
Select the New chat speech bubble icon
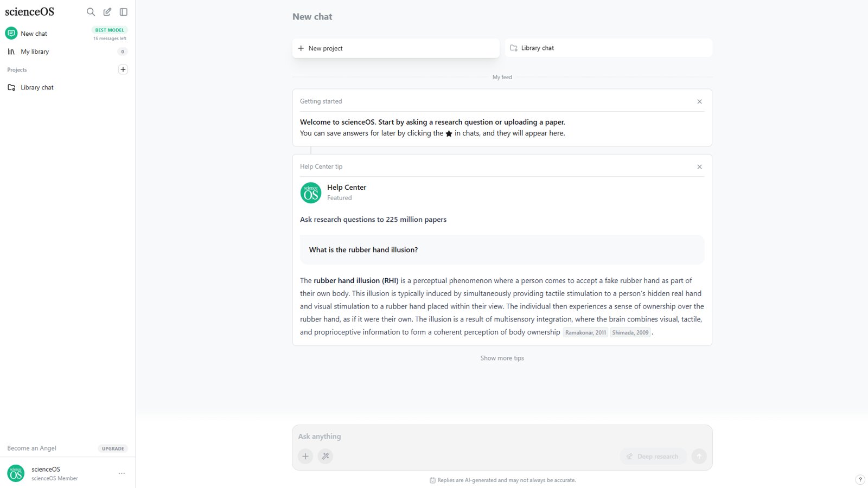pyautogui.click(x=11, y=33)
